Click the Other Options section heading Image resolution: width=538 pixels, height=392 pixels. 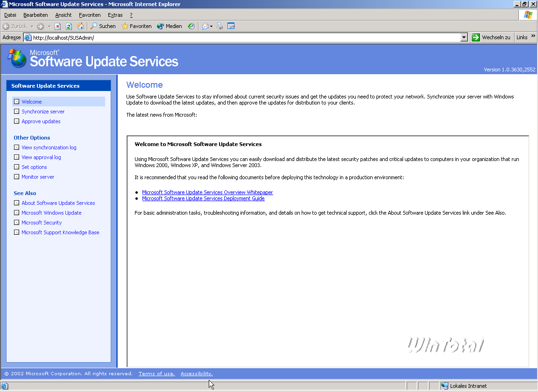tap(32, 138)
